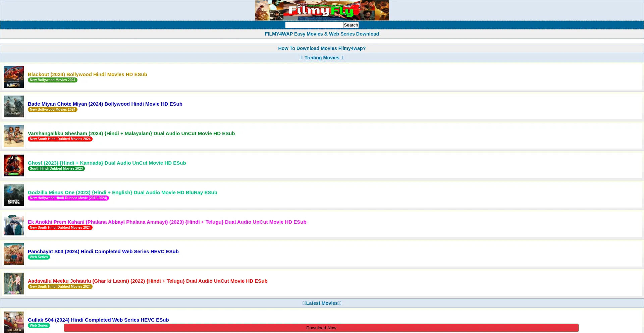This screenshot has height=333, width=644.
Task: Open Aadavallu Meeku Johaarlu (2022) link
Action: coord(148,281)
